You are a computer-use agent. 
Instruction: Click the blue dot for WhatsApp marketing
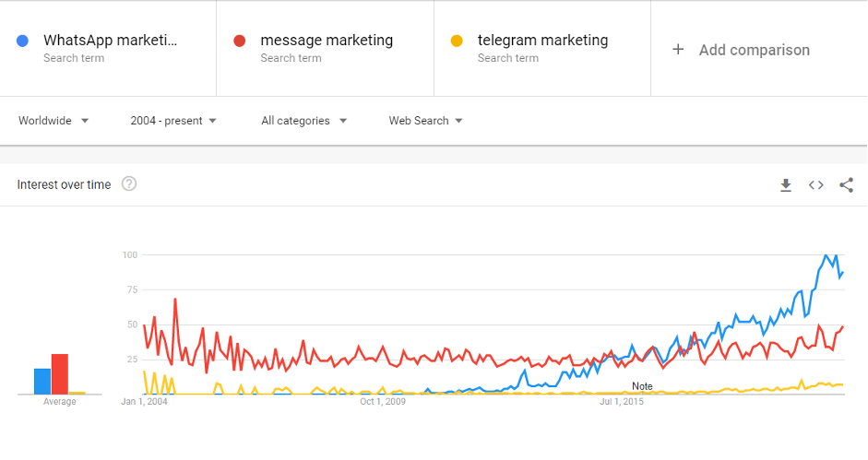[x=23, y=41]
